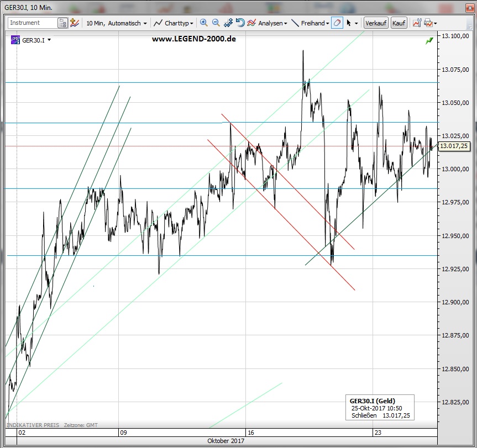Click the Kauf button
This screenshot has height=448, width=477.
(x=399, y=23)
